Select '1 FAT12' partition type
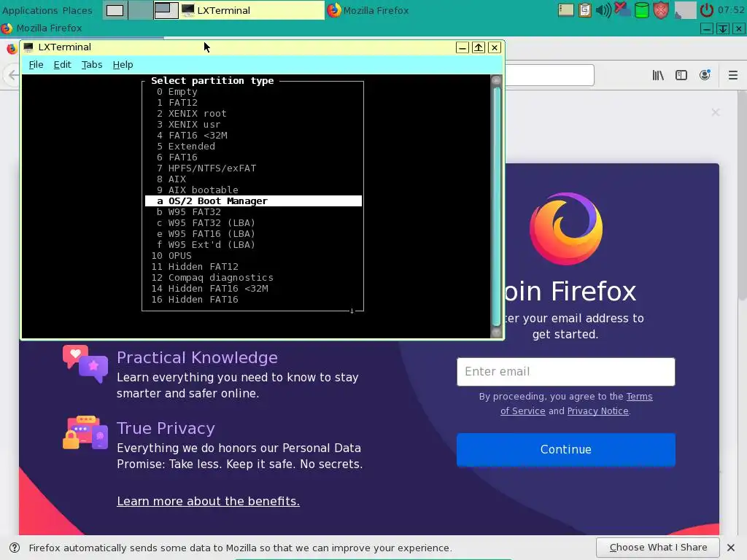The width and height of the screenshot is (747, 560). pyautogui.click(x=253, y=102)
